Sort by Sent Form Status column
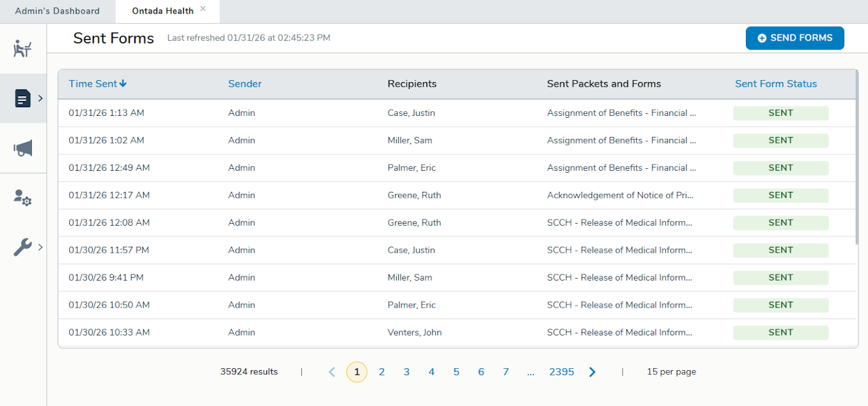This screenshot has width=868, height=406. point(776,84)
